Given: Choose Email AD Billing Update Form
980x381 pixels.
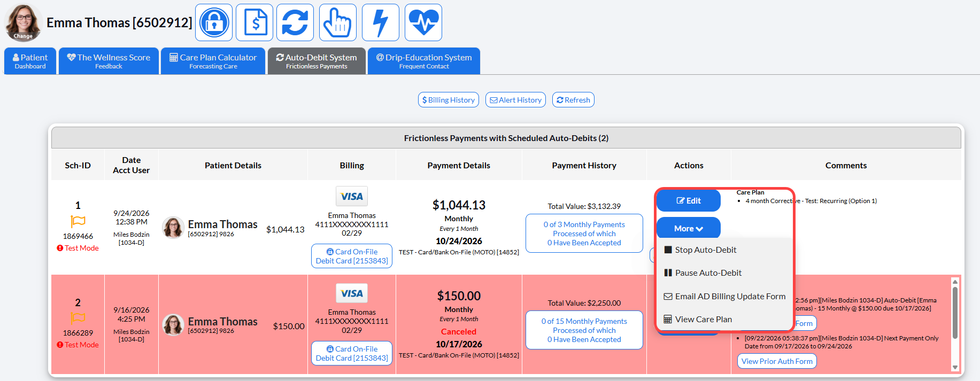Looking at the screenshot, I should tap(724, 296).
